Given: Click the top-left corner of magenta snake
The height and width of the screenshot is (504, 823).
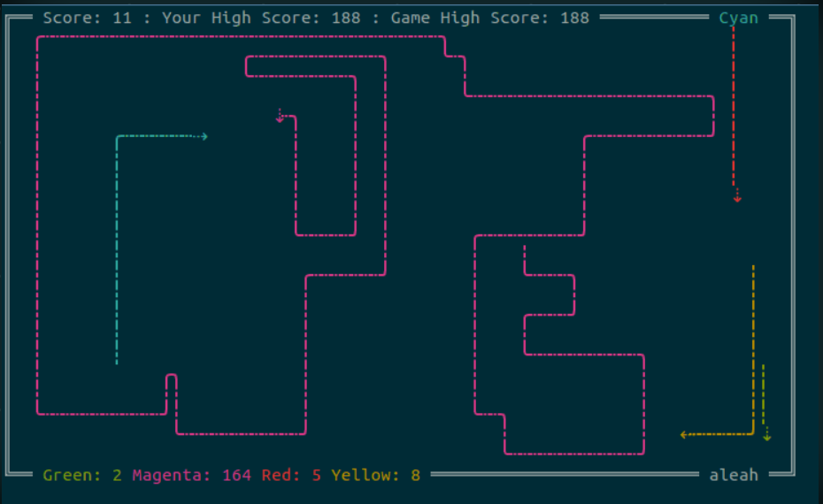Looking at the screenshot, I should pyautogui.click(x=38, y=37).
